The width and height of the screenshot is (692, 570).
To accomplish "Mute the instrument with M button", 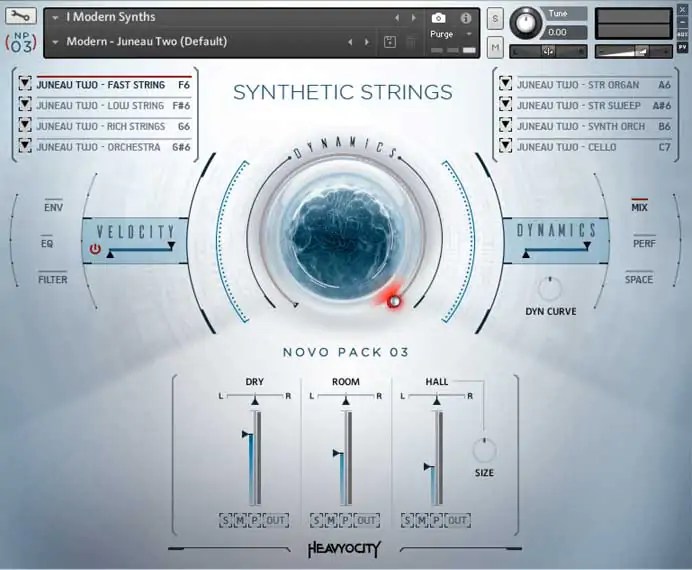I will click(x=495, y=47).
